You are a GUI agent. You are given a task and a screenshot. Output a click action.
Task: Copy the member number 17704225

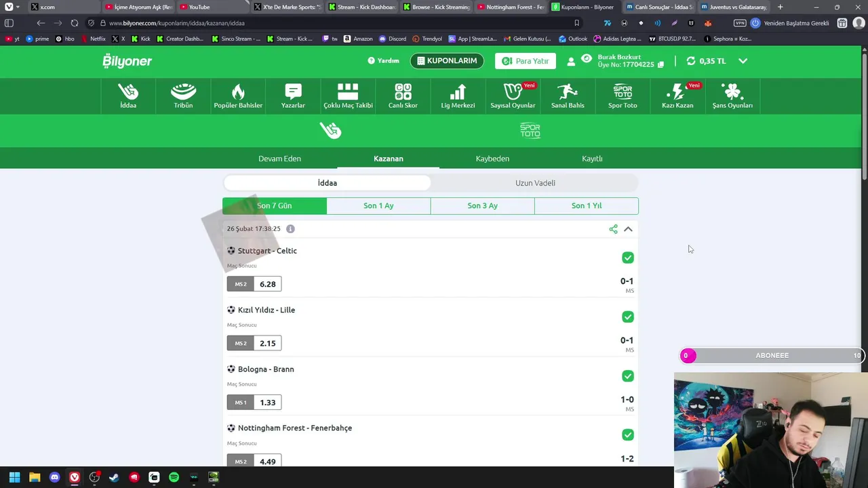click(x=661, y=64)
